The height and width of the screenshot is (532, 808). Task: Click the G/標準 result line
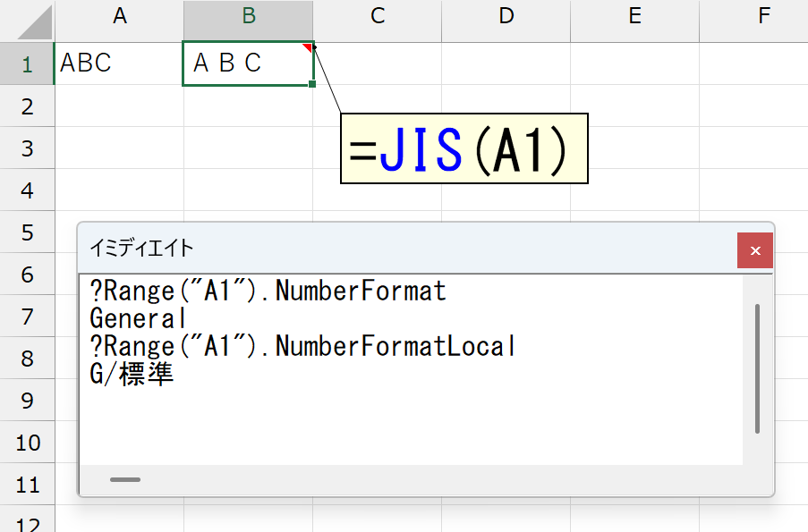132,374
